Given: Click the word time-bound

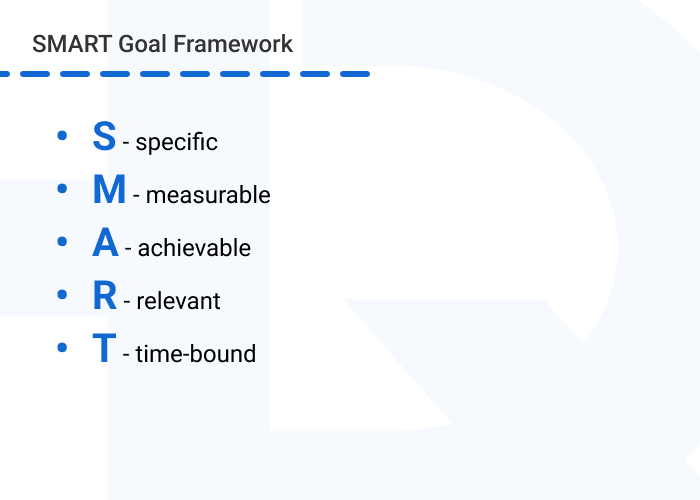Looking at the screenshot, I should (x=195, y=353).
